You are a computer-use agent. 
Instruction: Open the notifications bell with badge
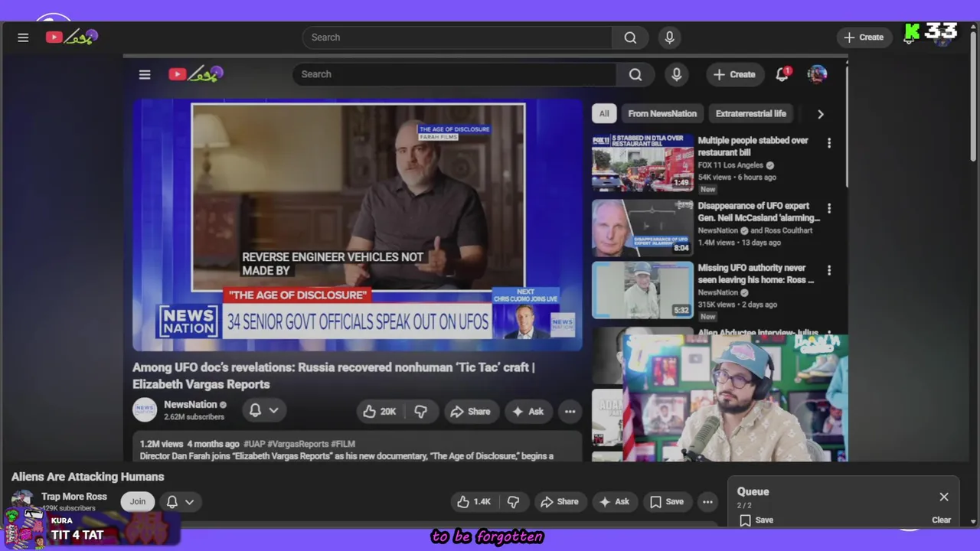point(782,74)
